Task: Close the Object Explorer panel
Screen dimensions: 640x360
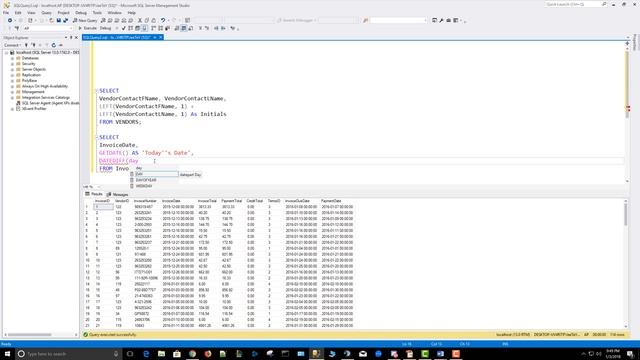Action: click(76, 38)
